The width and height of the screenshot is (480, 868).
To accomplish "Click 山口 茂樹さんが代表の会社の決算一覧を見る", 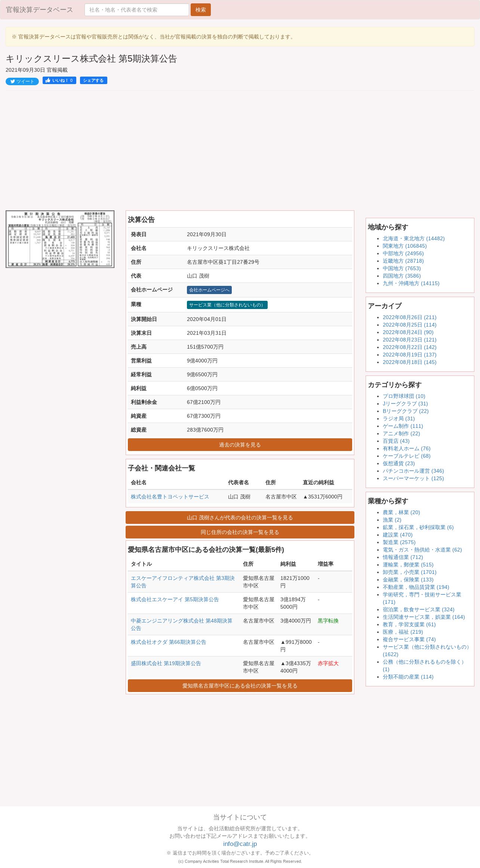I will point(240,518).
